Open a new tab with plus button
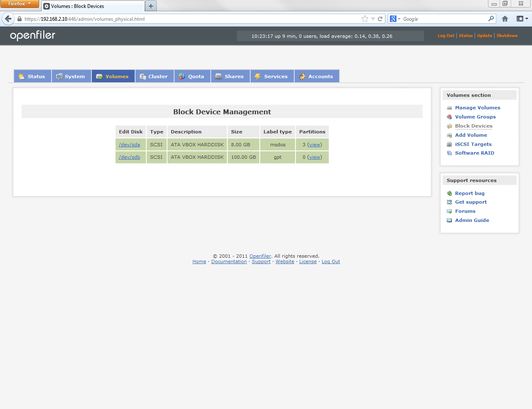The width and height of the screenshot is (532, 409). point(151,6)
